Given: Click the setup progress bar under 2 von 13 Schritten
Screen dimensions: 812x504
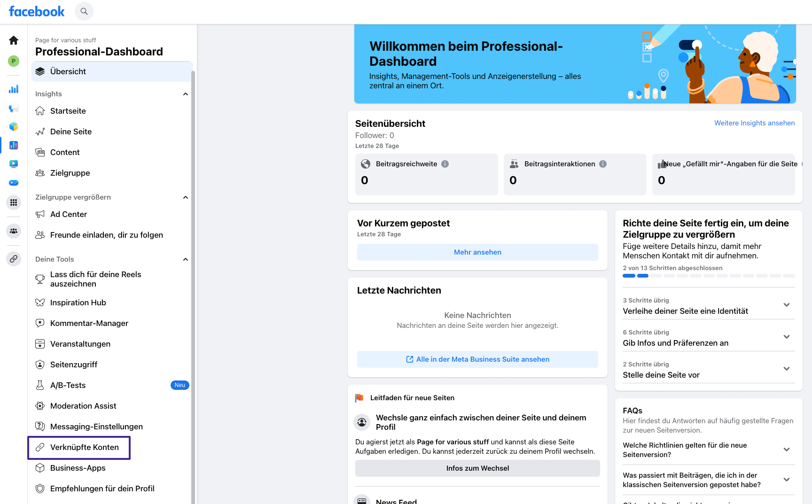Looking at the screenshot, I should (709, 276).
